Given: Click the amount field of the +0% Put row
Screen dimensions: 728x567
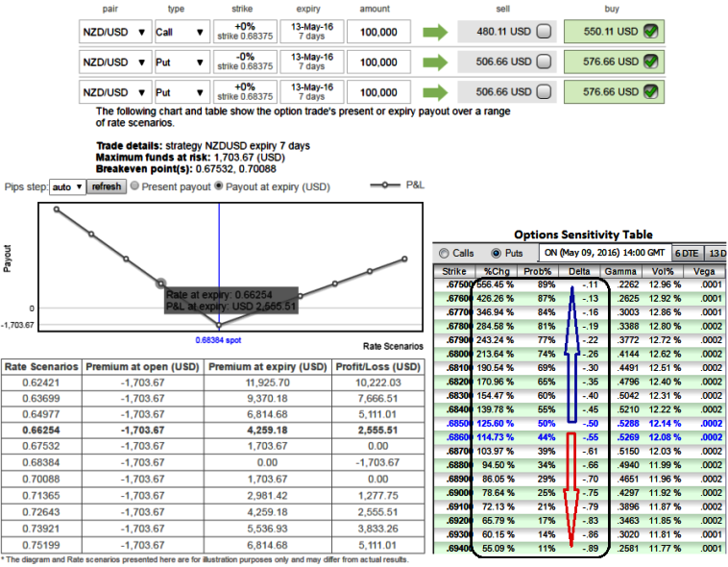Looking at the screenshot, I should [x=378, y=92].
